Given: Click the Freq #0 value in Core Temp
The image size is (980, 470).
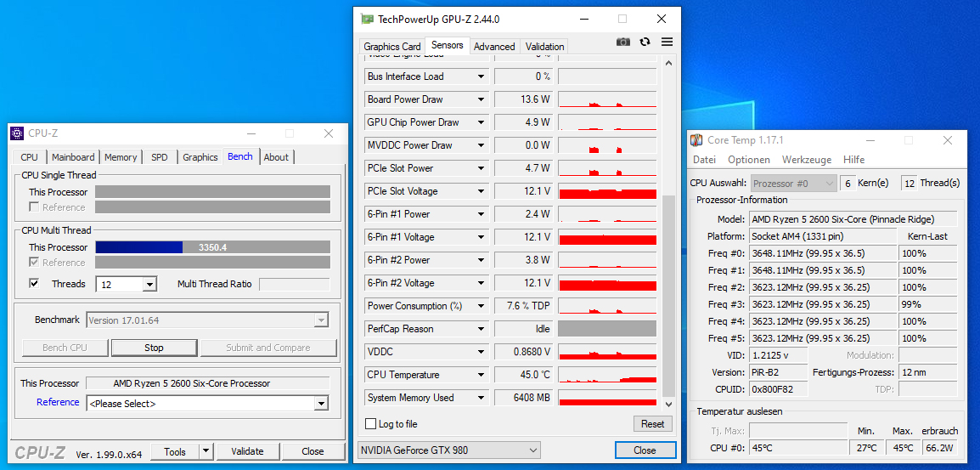Looking at the screenshot, I should tap(823, 253).
